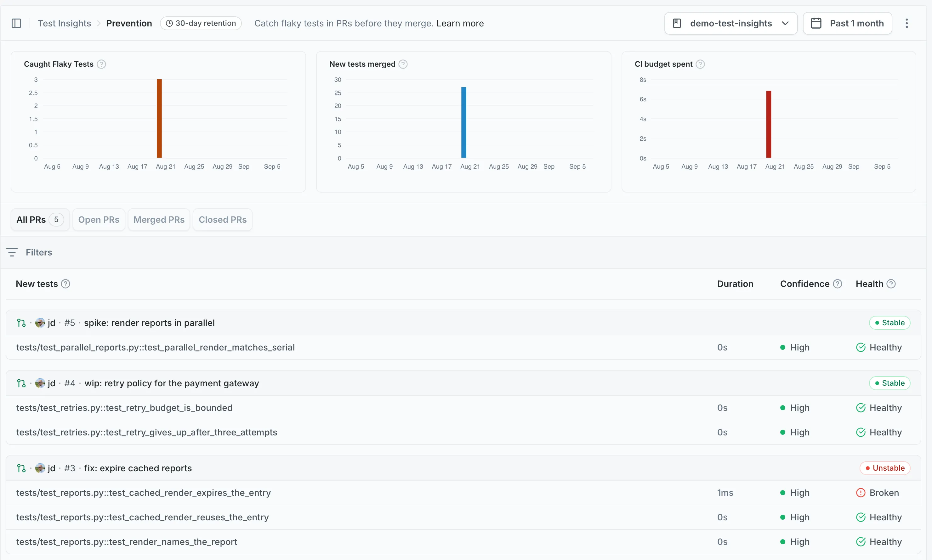The width and height of the screenshot is (932, 560).
Task: Select the All PRs tab
Action: pos(40,220)
